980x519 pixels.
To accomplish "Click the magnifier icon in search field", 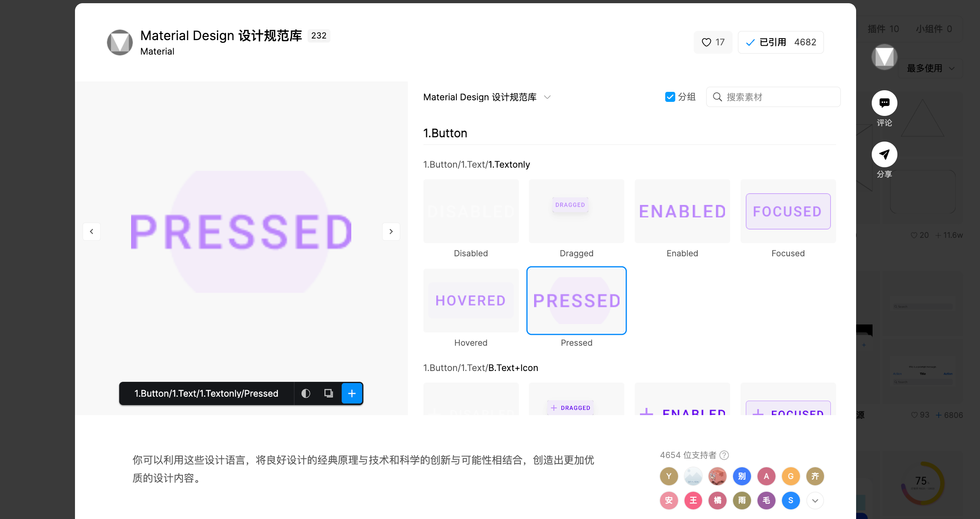I will pos(717,97).
